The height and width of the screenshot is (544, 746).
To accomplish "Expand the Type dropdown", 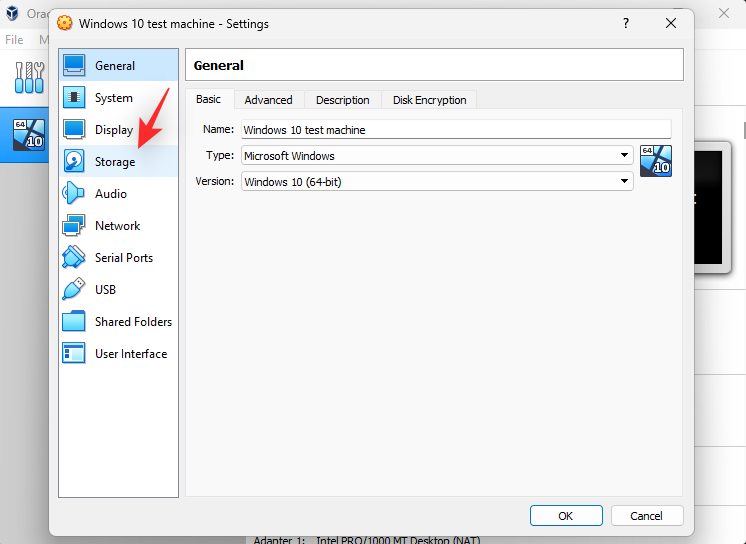I will tap(437, 156).
